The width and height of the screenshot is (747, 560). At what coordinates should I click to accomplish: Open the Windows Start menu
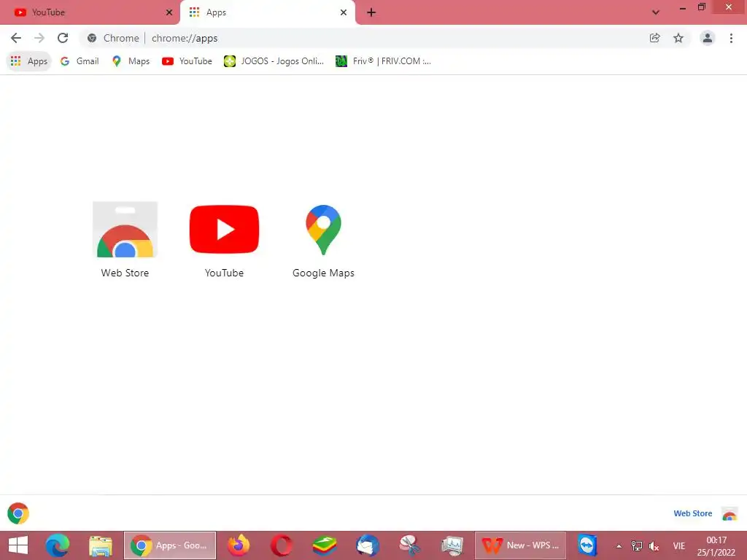[18, 545]
